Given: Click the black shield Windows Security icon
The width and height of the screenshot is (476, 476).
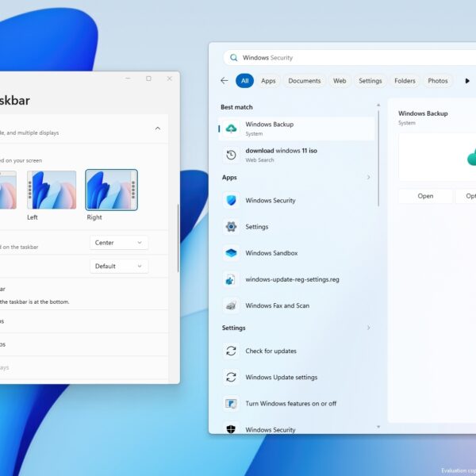Looking at the screenshot, I should 231,429.
